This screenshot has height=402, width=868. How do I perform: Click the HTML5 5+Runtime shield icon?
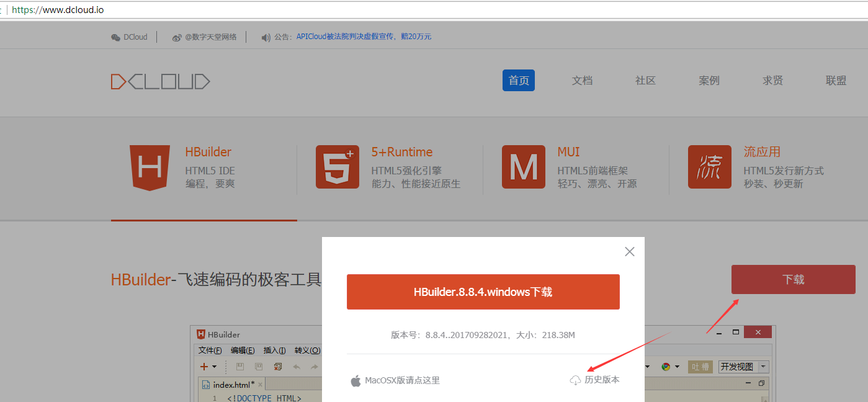(337, 167)
